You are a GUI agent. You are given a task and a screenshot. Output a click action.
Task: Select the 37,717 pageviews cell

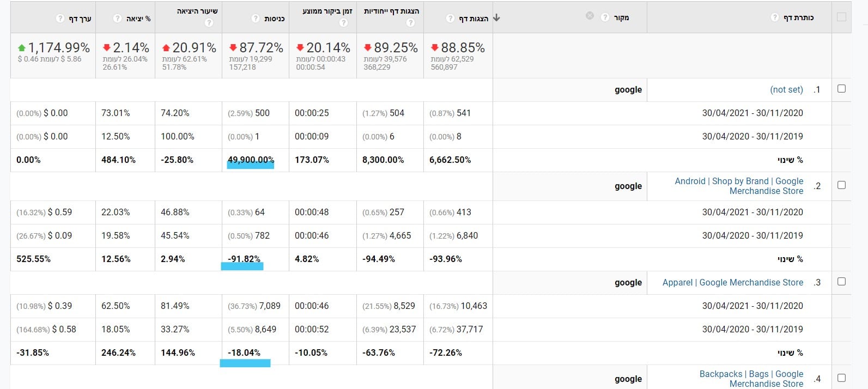469,329
